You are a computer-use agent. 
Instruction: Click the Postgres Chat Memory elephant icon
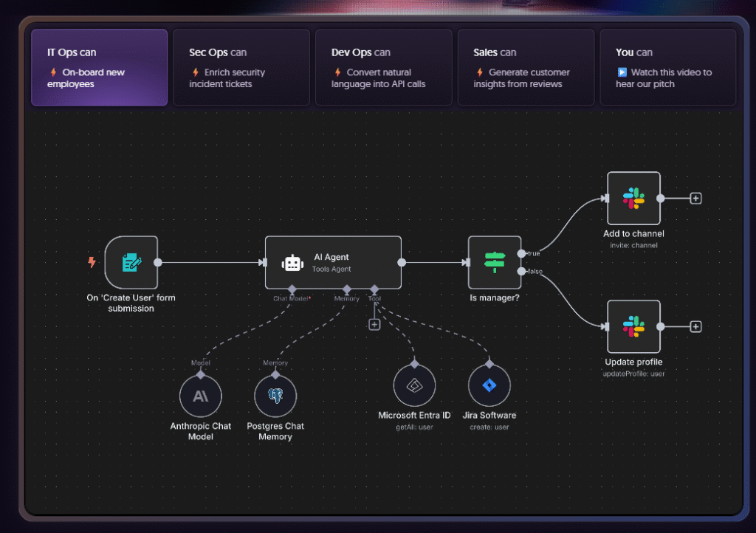point(275,395)
